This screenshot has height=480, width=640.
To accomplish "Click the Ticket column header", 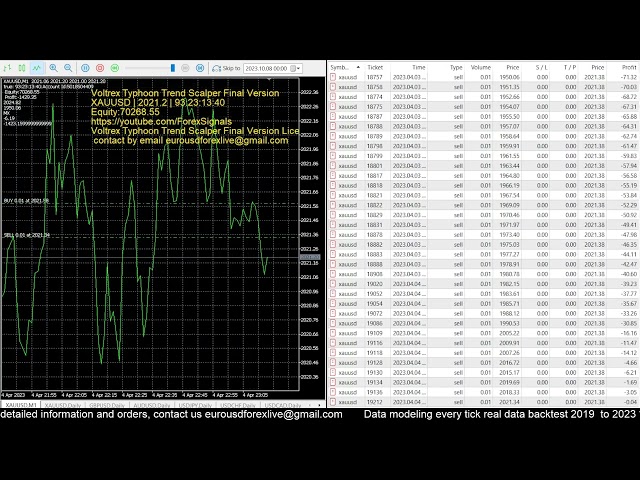I will pos(375,67).
